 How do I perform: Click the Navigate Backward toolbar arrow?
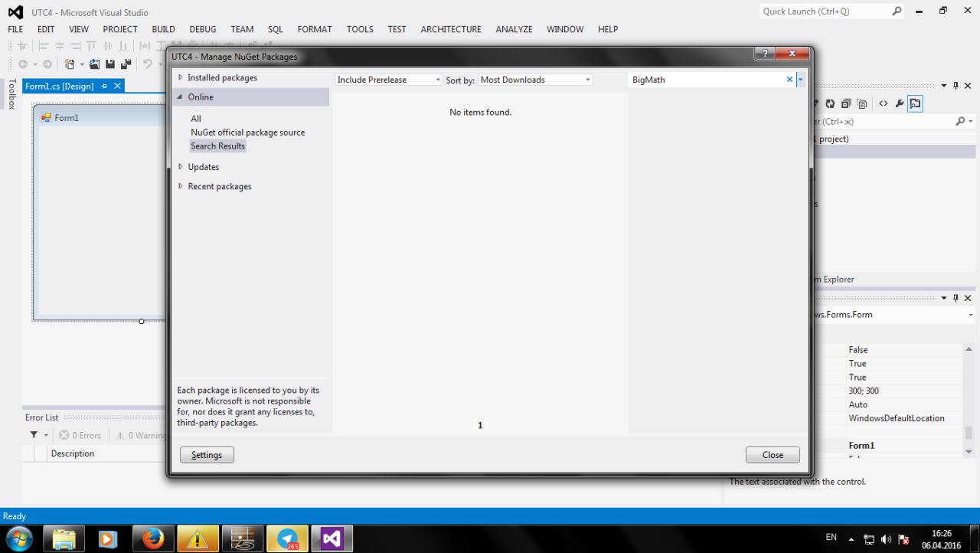point(23,64)
